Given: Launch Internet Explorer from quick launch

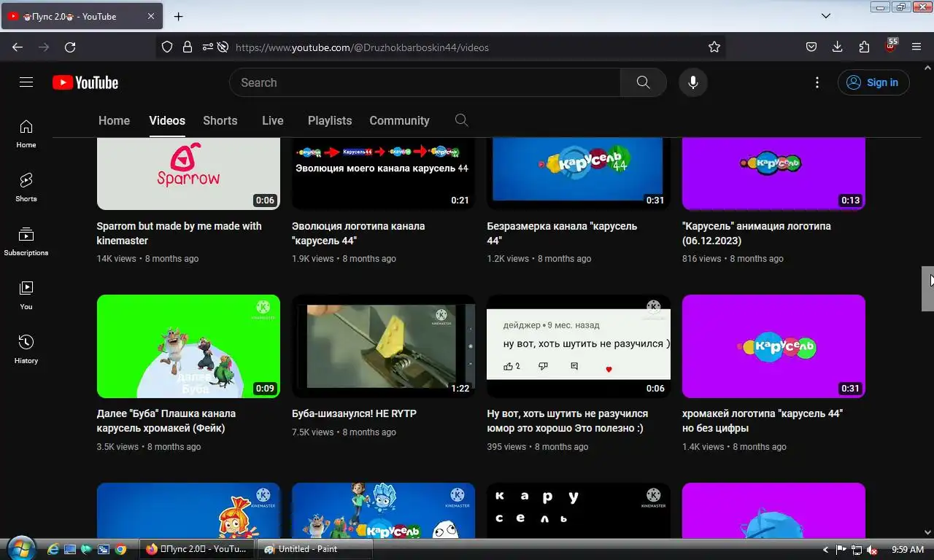Looking at the screenshot, I should pos(53,549).
